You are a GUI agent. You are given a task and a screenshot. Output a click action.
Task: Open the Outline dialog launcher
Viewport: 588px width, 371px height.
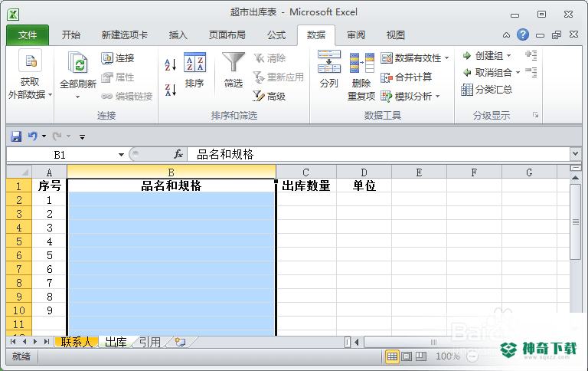click(x=535, y=115)
